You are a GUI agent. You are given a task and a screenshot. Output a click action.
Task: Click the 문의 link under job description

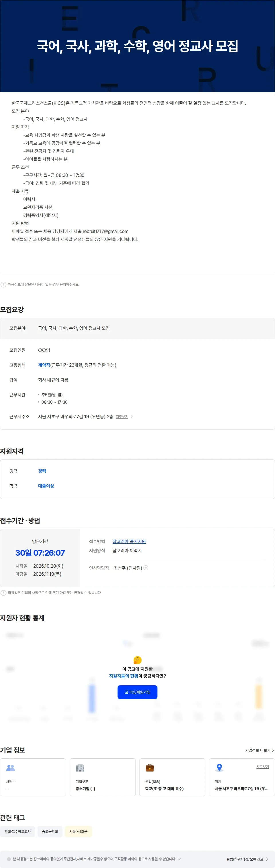63,284
